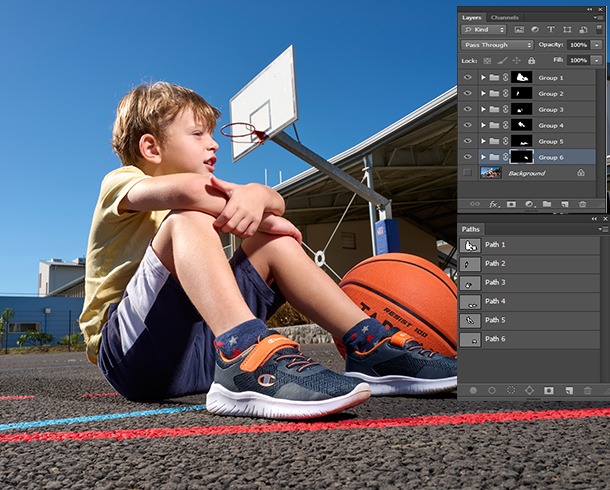Screen dimensions: 610x490
Task: Hide Group 4 layer visibility
Action: pos(468,125)
